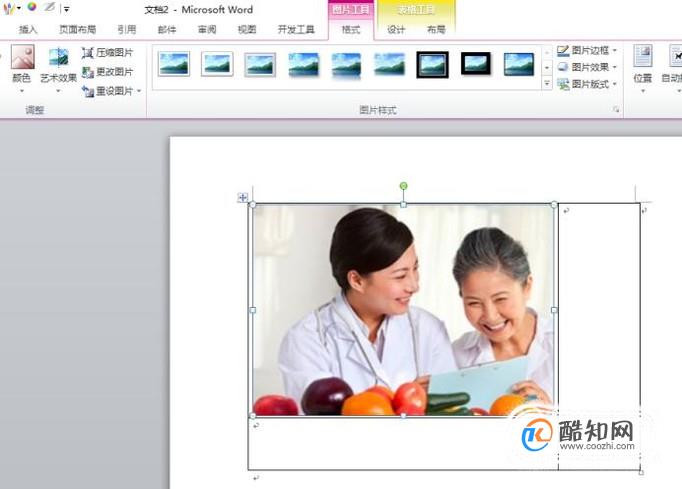Open the 颜色 (Color) adjustment menu
Screen dimensions: 682x489
pos(22,67)
